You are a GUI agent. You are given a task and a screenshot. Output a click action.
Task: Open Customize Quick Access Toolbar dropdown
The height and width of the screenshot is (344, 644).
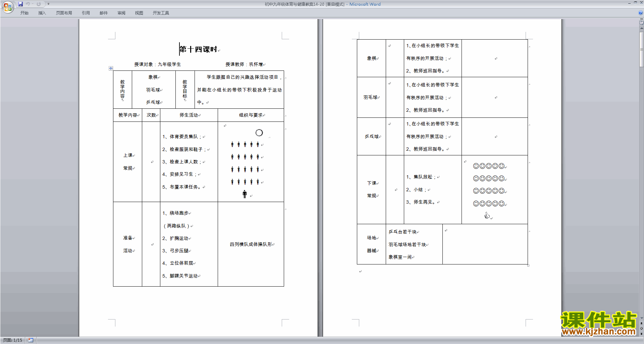click(48, 4)
